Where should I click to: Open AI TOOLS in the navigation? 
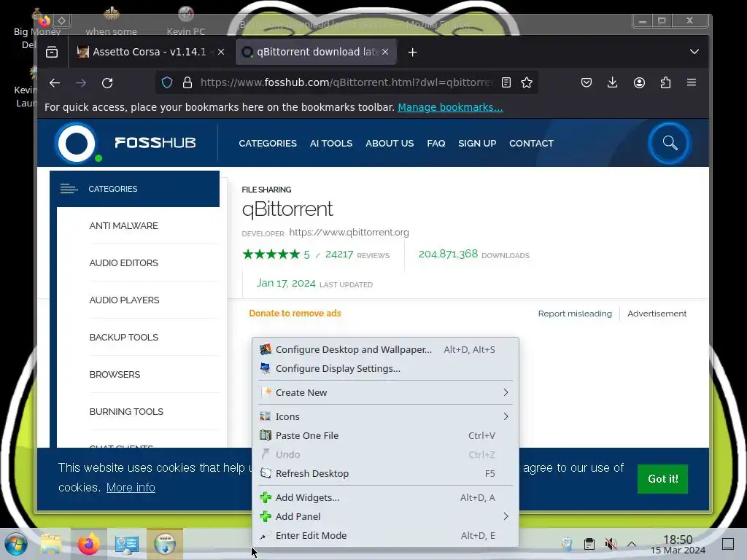point(331,144)
